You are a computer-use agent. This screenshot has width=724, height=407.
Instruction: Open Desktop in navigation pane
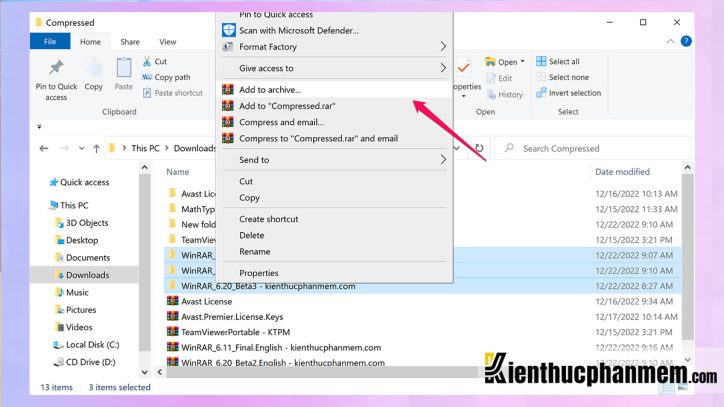point(76,240)
